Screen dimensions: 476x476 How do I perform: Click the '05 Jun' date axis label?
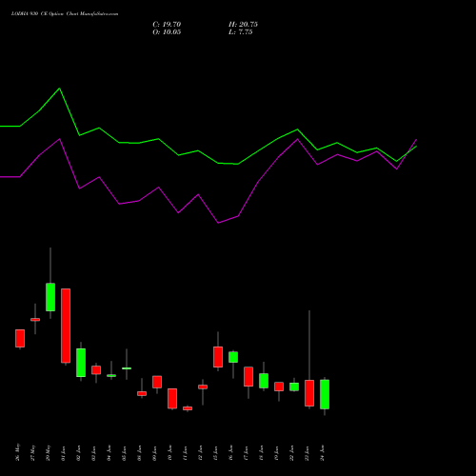point(124,453)
